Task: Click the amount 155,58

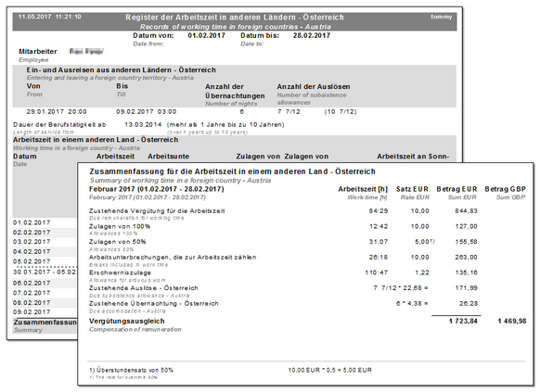Action: click(466, 242)
